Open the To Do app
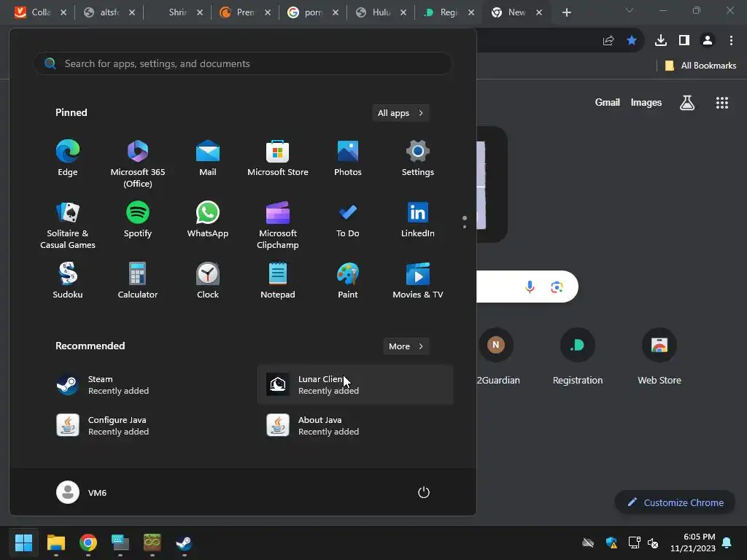 click(348, 219)
